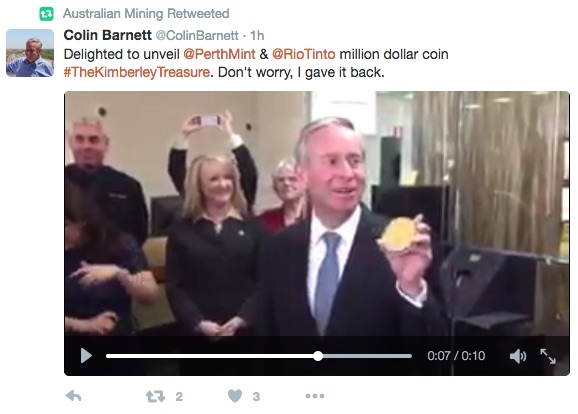
Task: Click the retweet count number 2
Action: click(179, 397)
